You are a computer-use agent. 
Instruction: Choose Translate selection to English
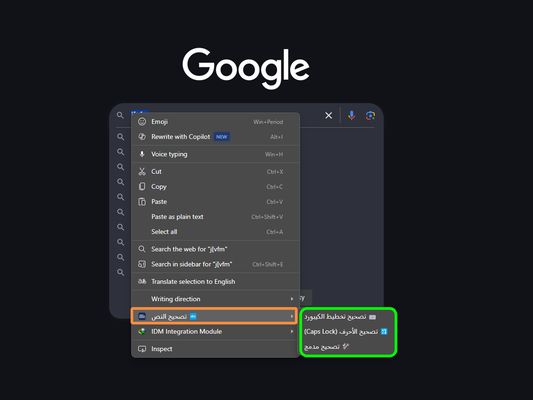215,281
